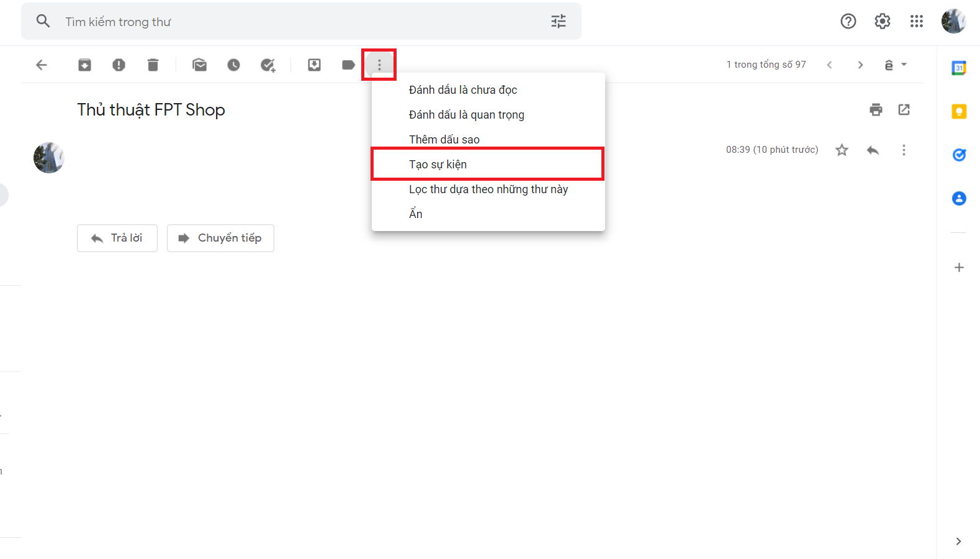980x559 pixels.
Task: Click subject 'Thủ thuật FPT Shop'
Action: pos(151,110)
